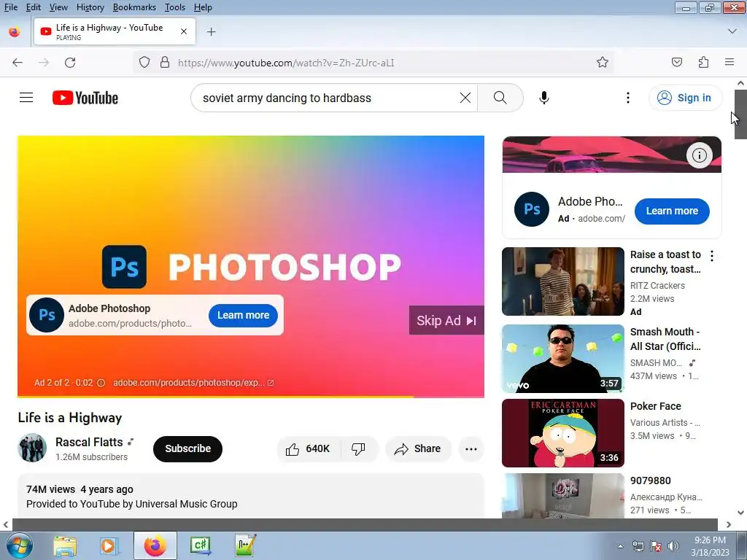The width and height of the screenshot is (747, 560).
Task: Open the taskbar clock and date
Action: click(x=710, y=546)
